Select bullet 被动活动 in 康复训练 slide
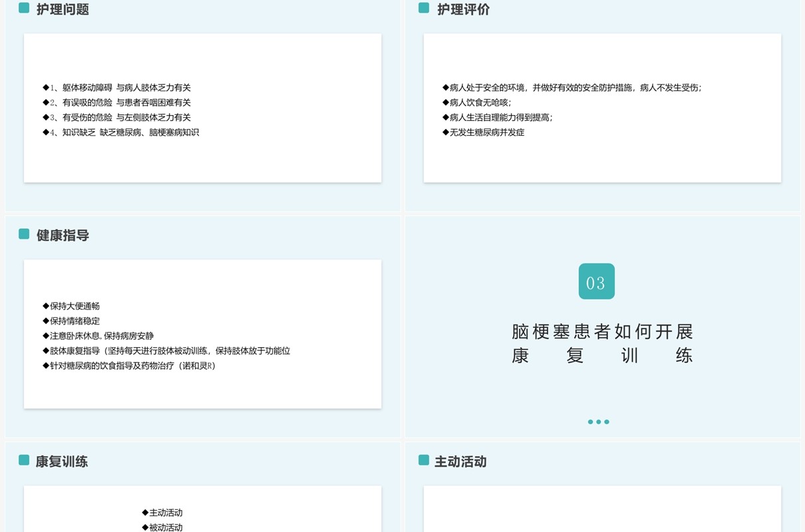The image size is (805, 532). (x=162, y=527)
